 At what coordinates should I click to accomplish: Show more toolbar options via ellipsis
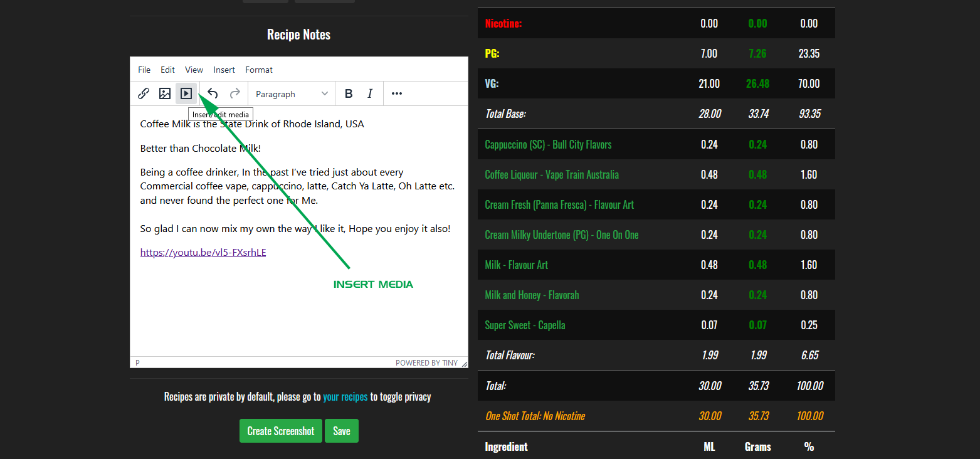pos(397,93)
